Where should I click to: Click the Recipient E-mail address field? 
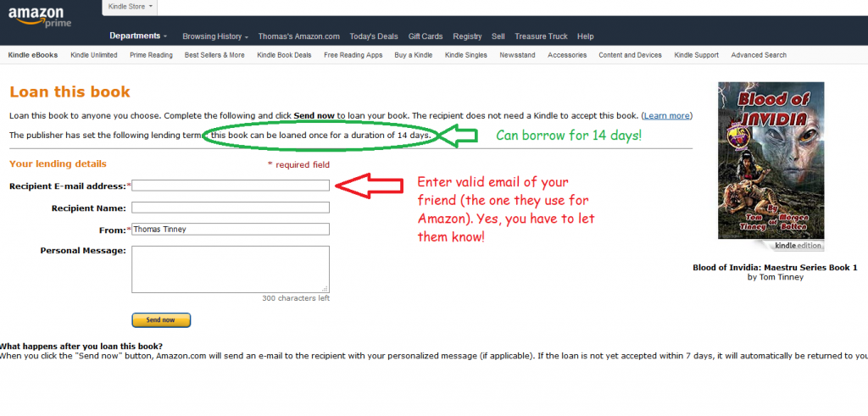coord(231,186)
